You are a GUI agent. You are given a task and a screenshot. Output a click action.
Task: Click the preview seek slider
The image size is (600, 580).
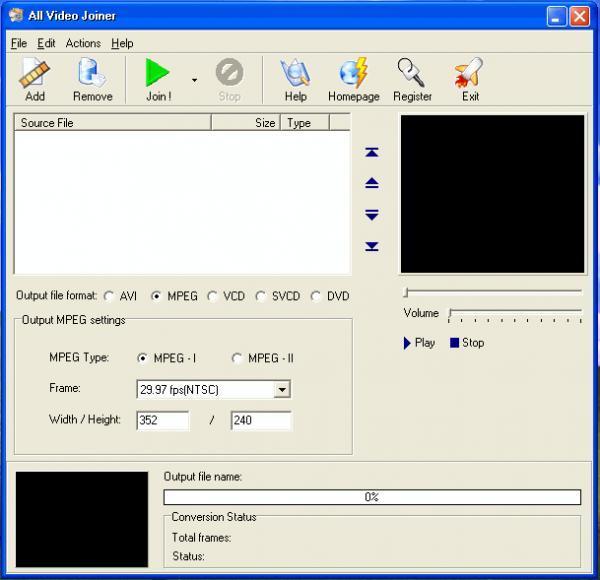493,292
